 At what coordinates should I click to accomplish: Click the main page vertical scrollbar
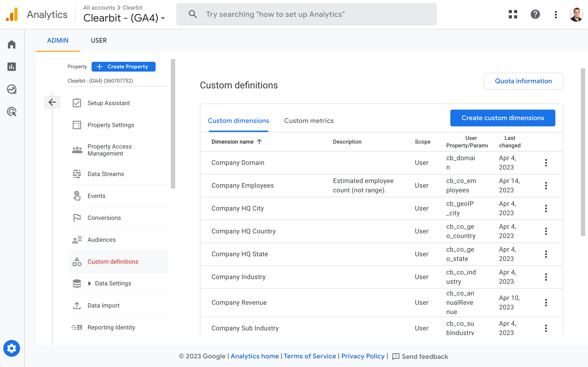pyautogui.click(x=583, y=152)
